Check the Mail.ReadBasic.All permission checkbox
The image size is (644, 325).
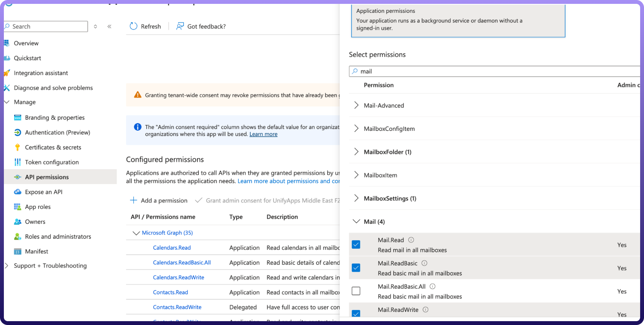pos(356,291)
